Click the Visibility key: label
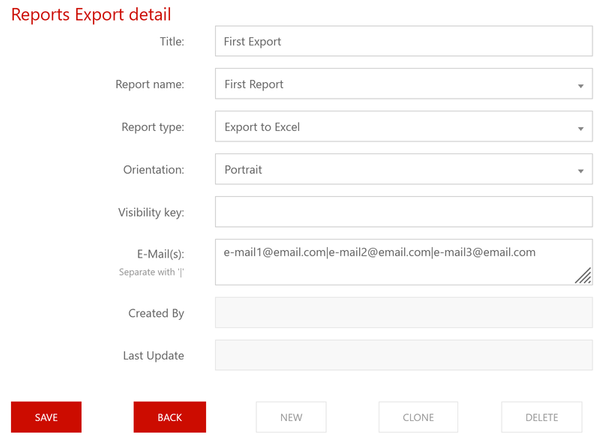 pyautogui.click(x=151, y=212)
